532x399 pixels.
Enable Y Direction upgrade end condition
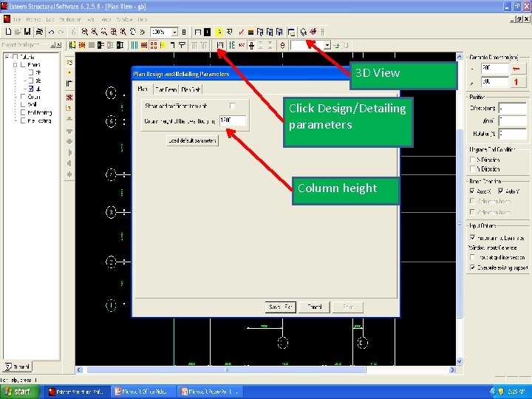(473, 168)
